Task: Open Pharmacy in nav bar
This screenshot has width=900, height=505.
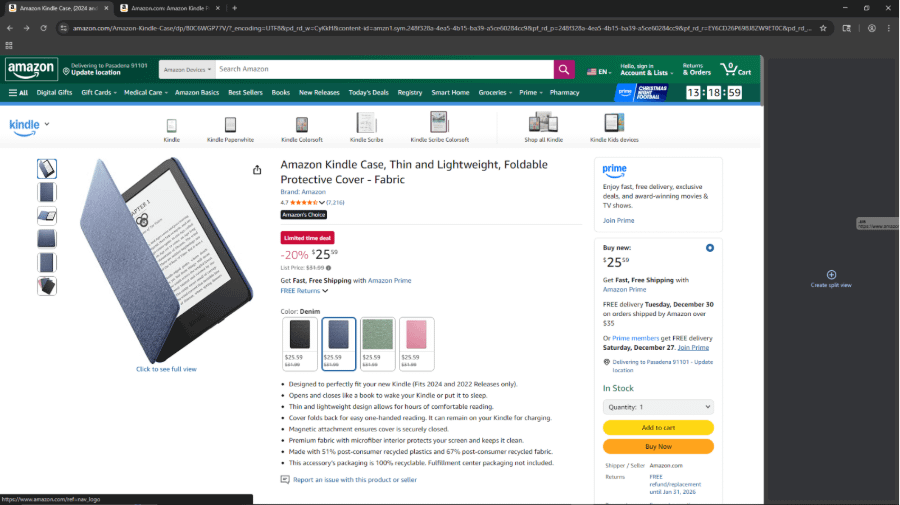Action: [564, 92]
